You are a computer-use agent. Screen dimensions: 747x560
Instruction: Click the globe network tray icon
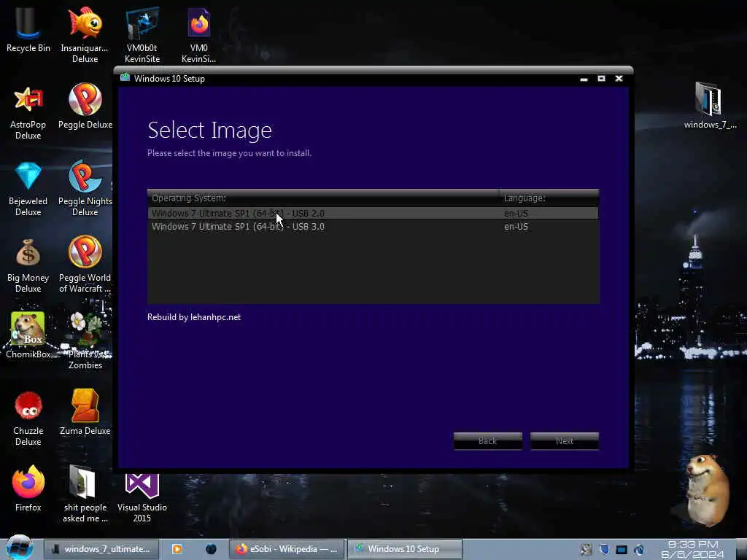coord(639,550)
